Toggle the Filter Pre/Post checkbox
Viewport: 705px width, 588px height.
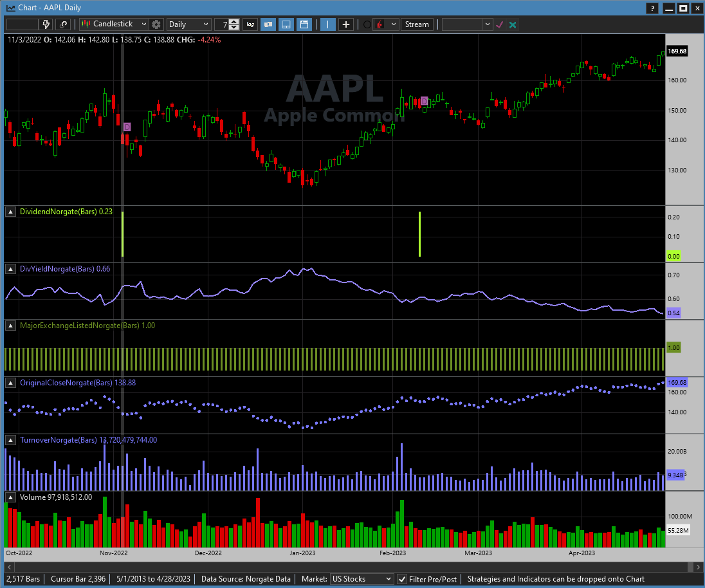(402, 580)
